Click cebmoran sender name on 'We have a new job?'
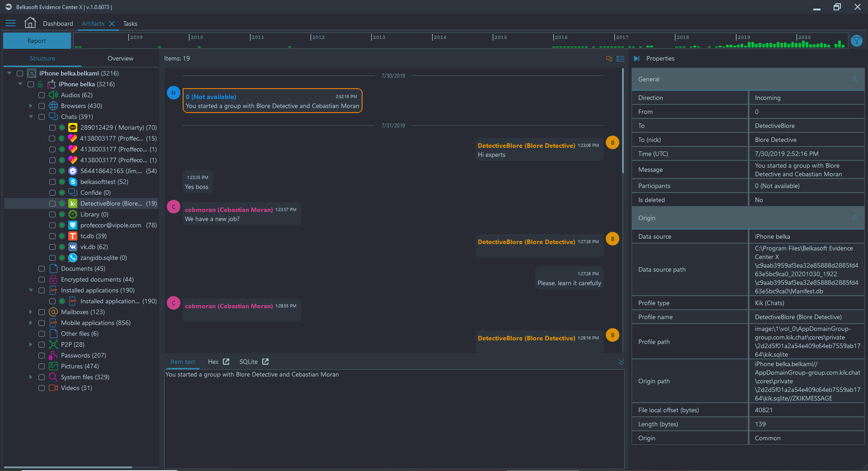The image size is (868, 471). 229,210
